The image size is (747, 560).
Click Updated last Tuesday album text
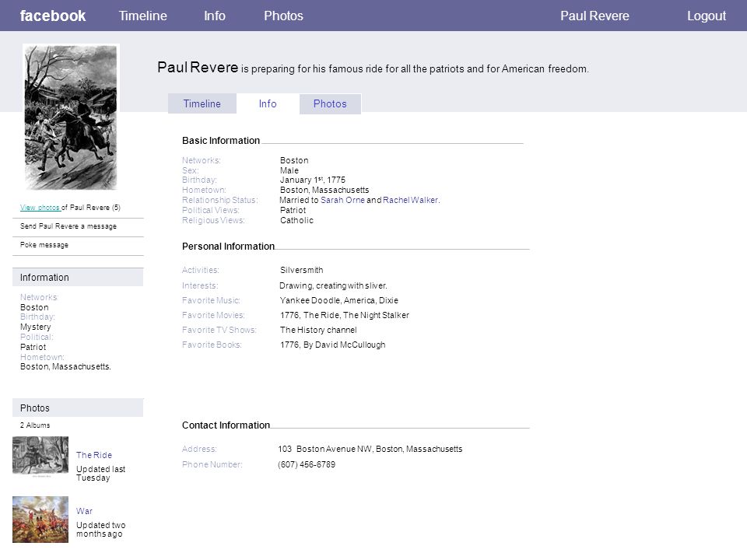click(x=100, y=474)
